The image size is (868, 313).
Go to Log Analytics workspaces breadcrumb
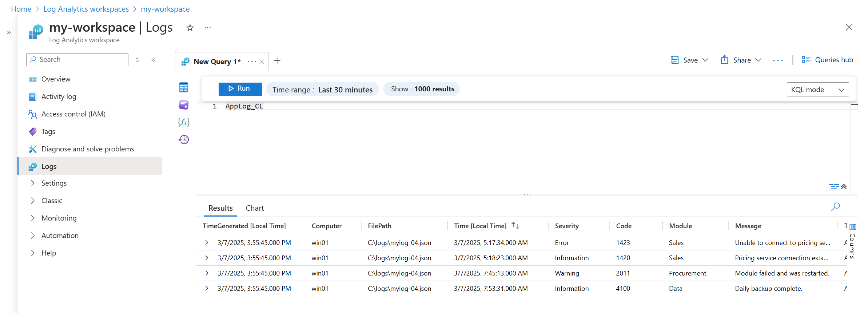click(86, 9)
